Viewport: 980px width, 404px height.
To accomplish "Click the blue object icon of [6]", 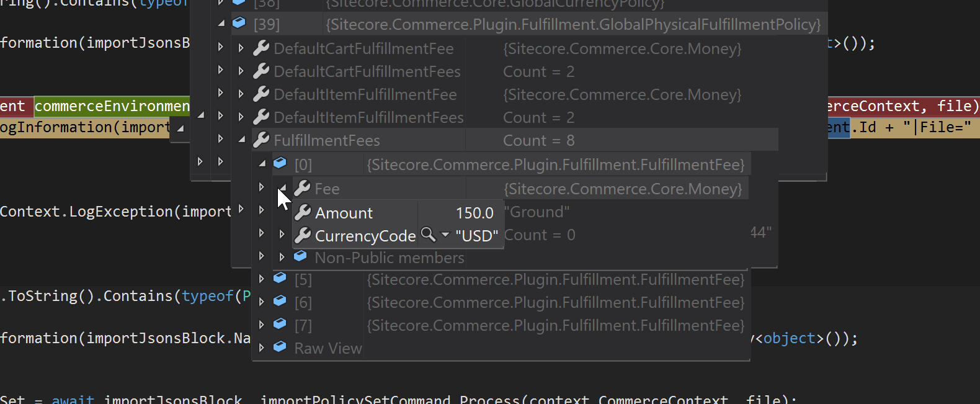I will coord(280,301).
